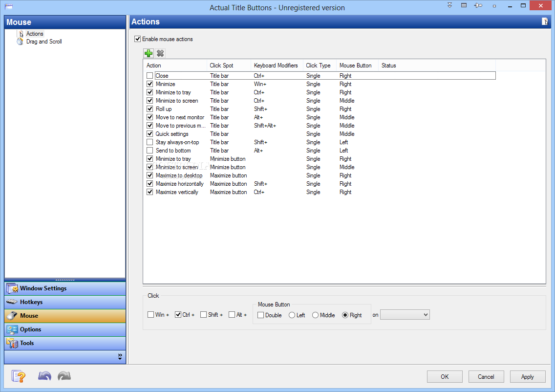This screenshot has width=555, height=392.
Task: Click the minimize-to-tray title bar button
Action: pos(464,5)
